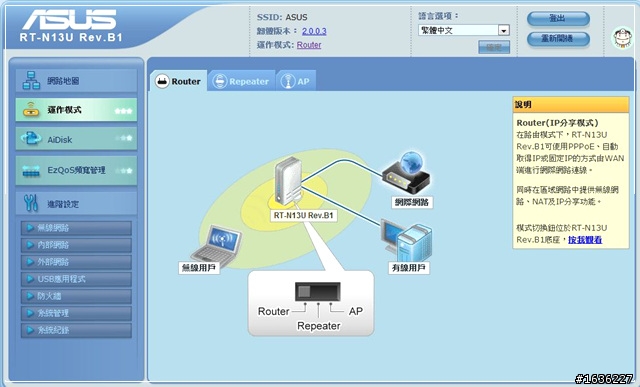This screenshot has width=640, height=387.
Task: Click the 按我觀看 link in help panel
Action: [585, 240]
